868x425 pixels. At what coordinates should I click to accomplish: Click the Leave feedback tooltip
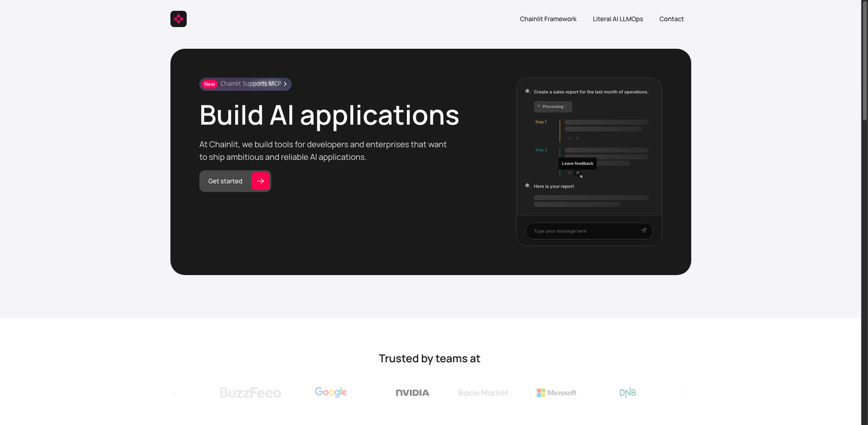point(577,163)
